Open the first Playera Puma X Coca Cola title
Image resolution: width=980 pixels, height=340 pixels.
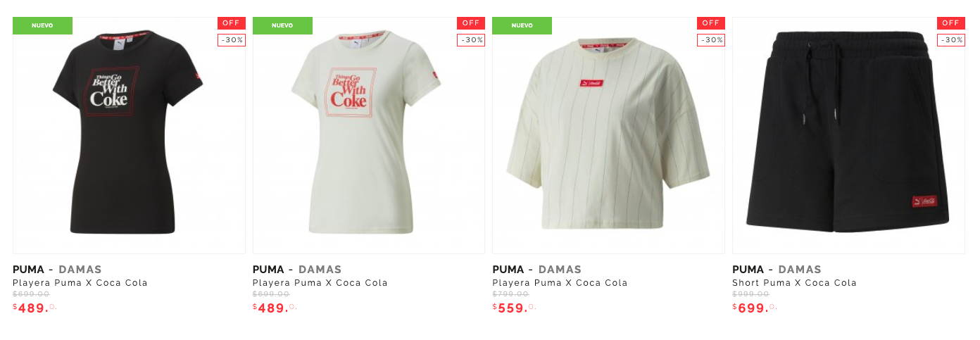tap(80, 283)
